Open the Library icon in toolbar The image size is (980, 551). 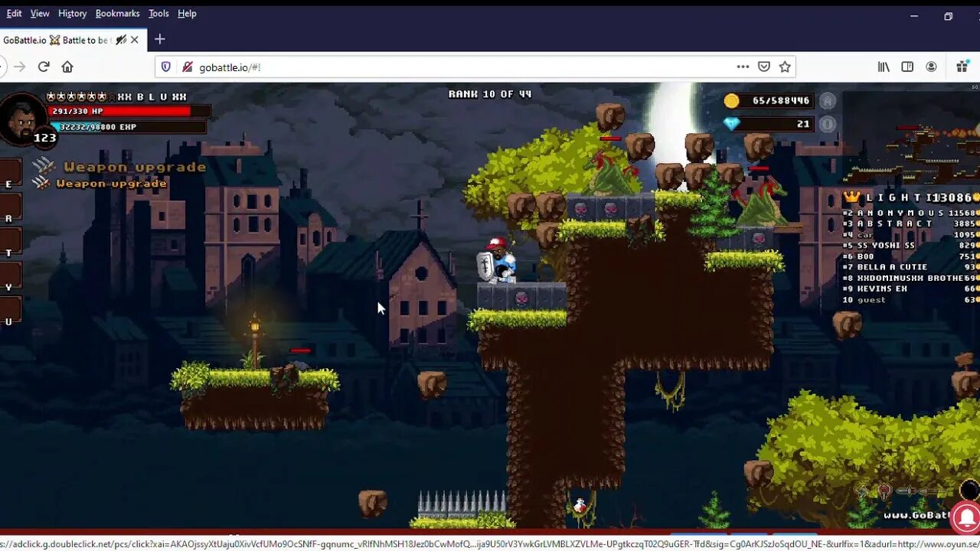tap(884, 67)
